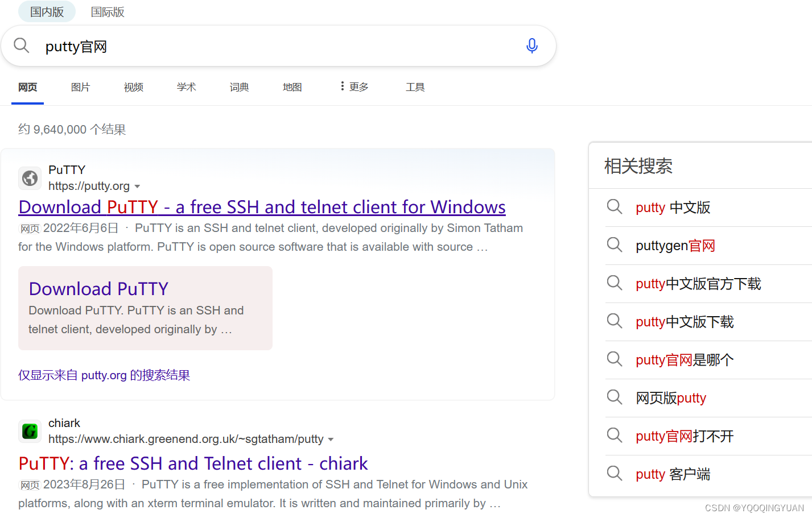812x518 pixels.
Task: Click magnifier icon beside 'putty中文版官方下载'
Action: (x=615, y=283)
